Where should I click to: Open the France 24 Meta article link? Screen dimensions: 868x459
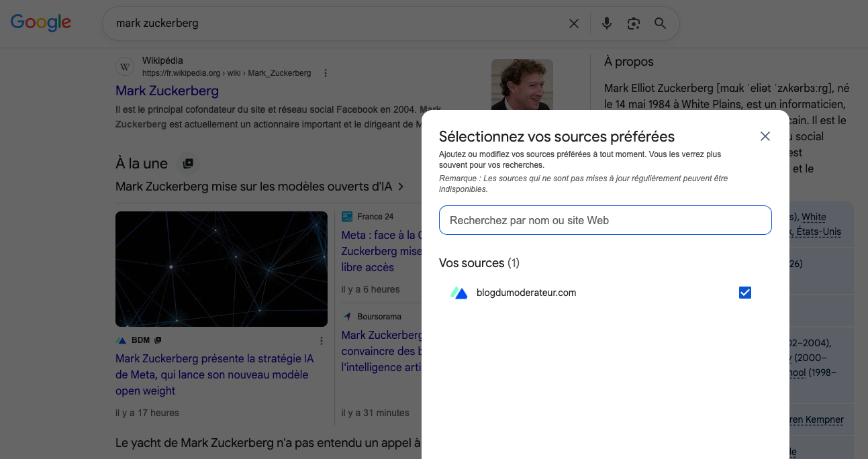381,251
